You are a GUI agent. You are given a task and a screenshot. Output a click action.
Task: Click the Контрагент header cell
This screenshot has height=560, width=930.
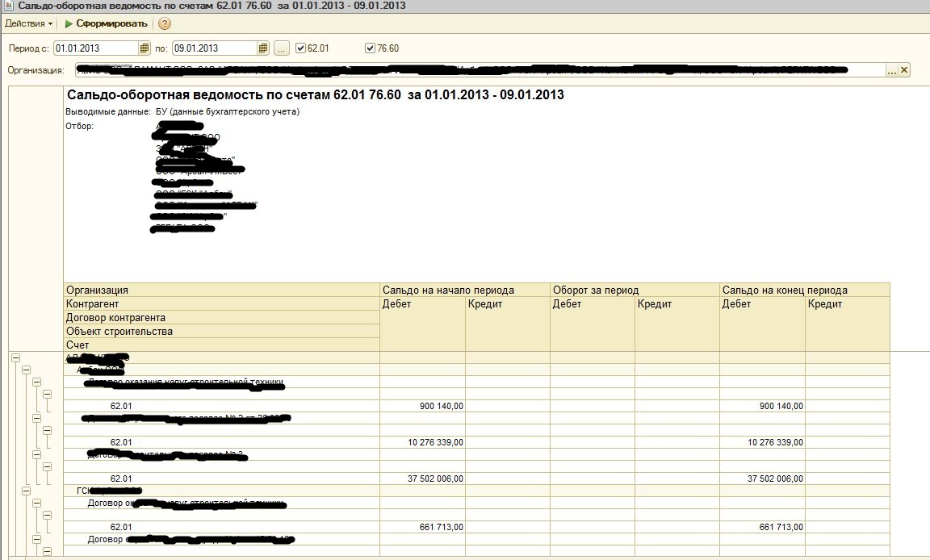[221, 303]
